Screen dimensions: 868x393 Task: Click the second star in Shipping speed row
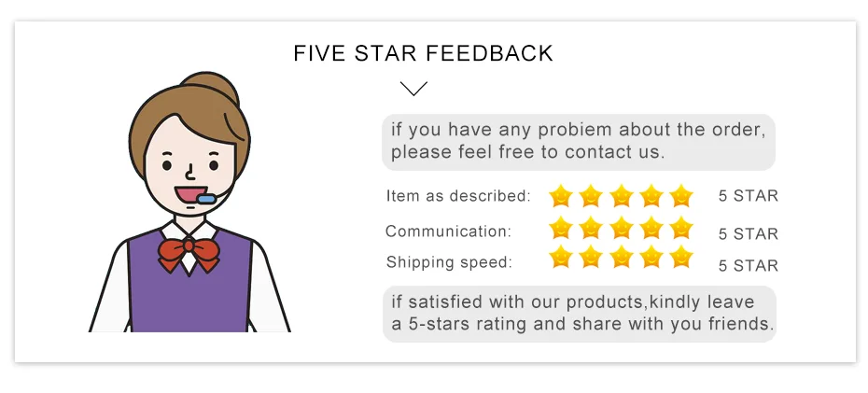pyautogui.click(x=591, y=257)
